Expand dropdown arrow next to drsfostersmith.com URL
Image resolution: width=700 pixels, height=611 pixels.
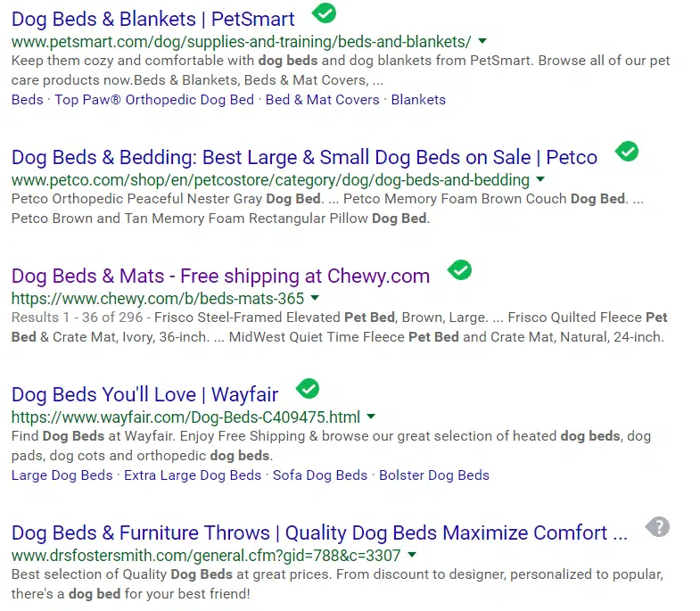click(x=412, y=555)
